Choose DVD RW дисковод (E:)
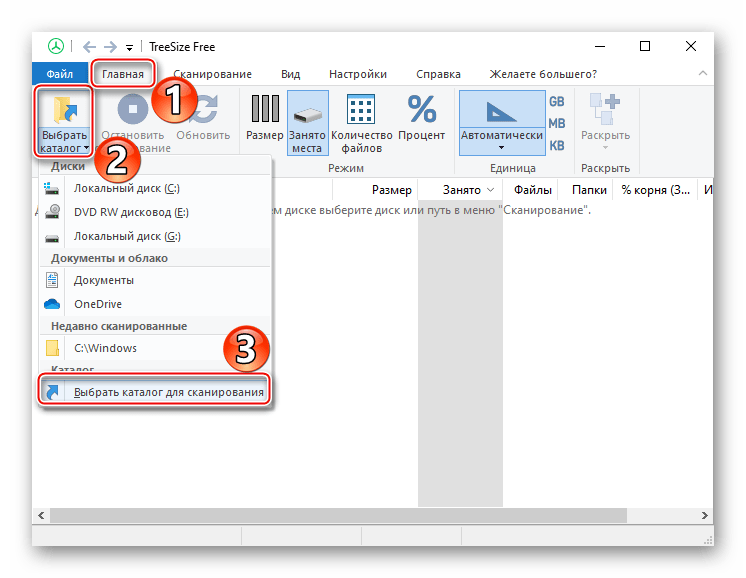The width and height of the screenshot is (746, 578). tap(155, 212)
